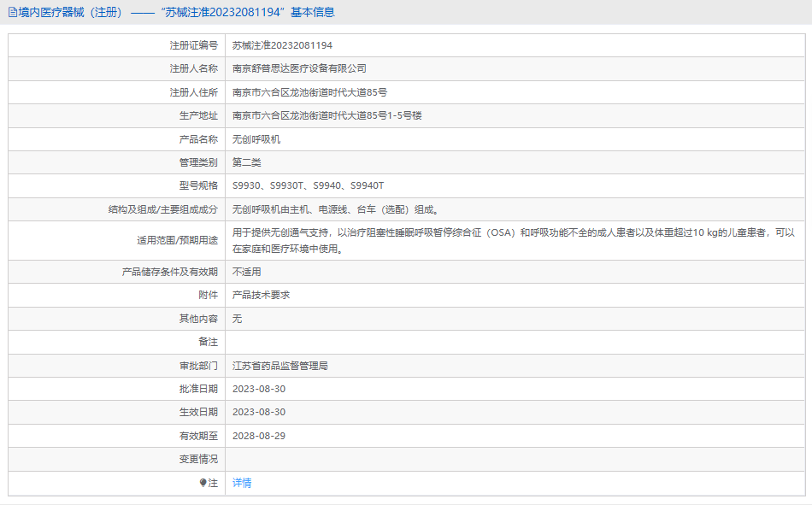Click the 生效日期 date value
Screen dimensions: 812x505
(259, 412)
